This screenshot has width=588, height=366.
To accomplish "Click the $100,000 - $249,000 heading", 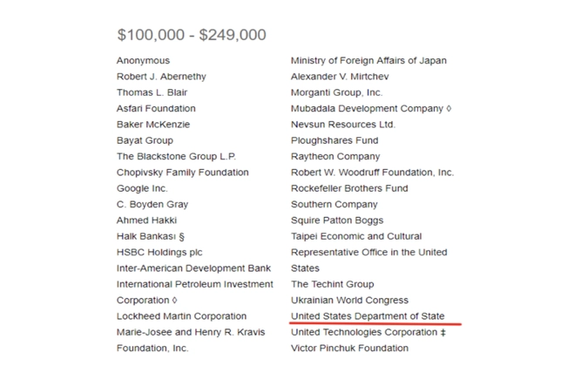I will 192,35.
